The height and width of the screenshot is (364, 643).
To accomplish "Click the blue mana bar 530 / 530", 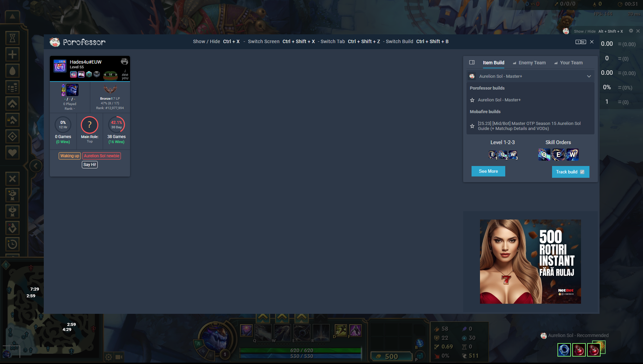I will click(x=300, y=356).
